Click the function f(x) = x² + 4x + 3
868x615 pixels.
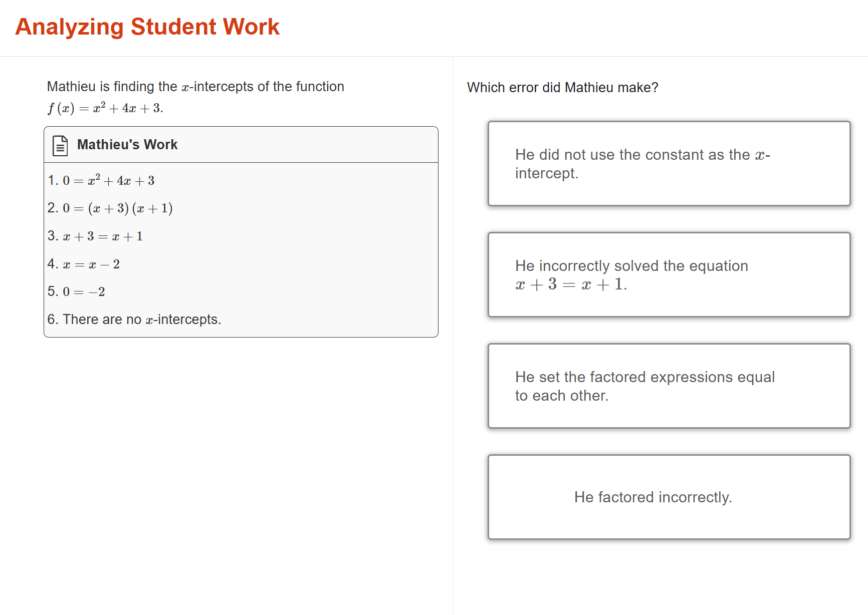click(105, 107)
